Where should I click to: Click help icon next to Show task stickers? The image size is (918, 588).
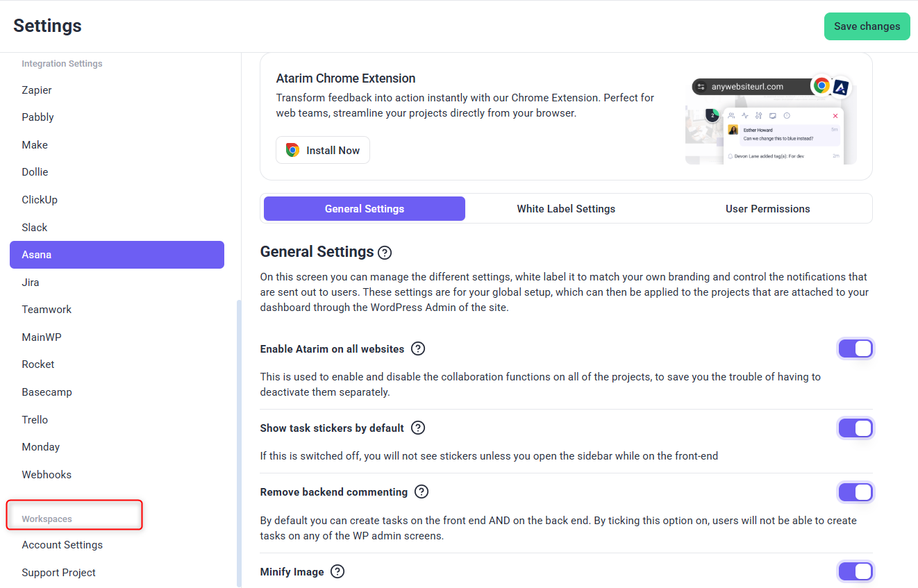418,428
